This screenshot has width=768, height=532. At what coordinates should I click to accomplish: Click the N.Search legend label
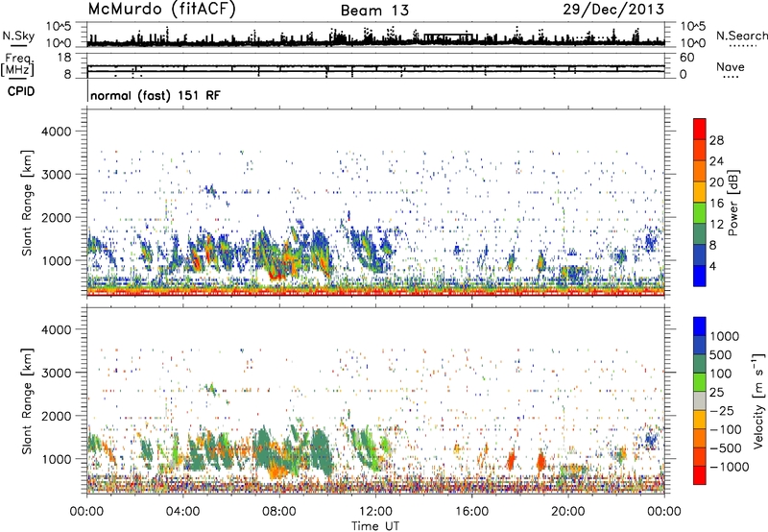click(742, 36)
